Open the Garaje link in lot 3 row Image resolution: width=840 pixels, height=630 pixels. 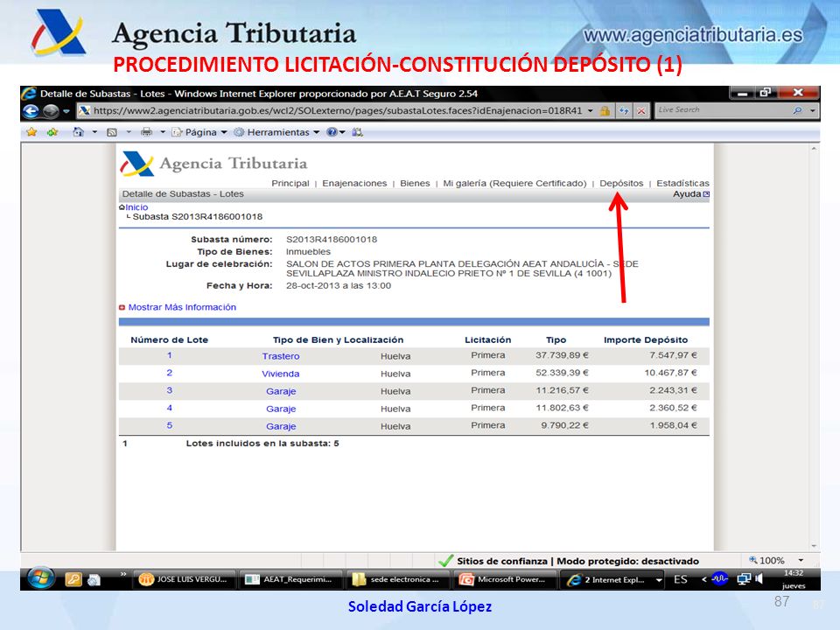tap(281, 392)
